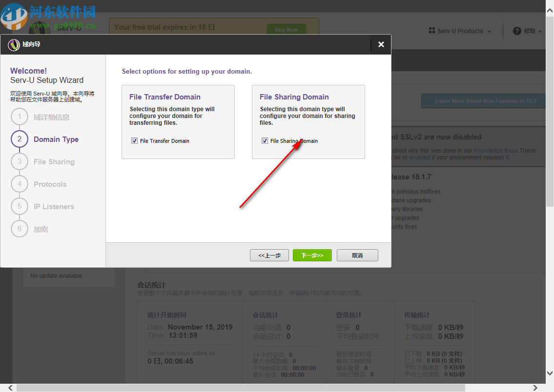The height and width of the screenshot is (392, 554).
Task: Open the Knowledge Base link
Action: point(496,150)
